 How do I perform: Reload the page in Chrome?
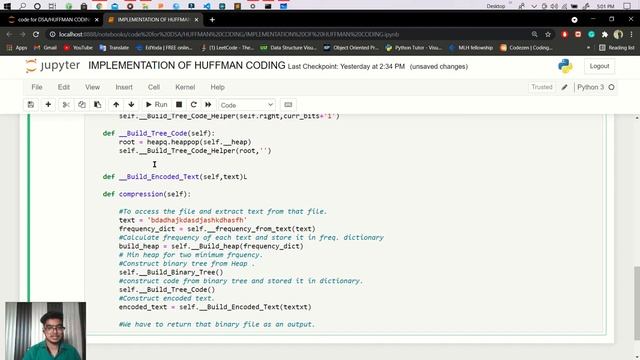click(36, 34)
